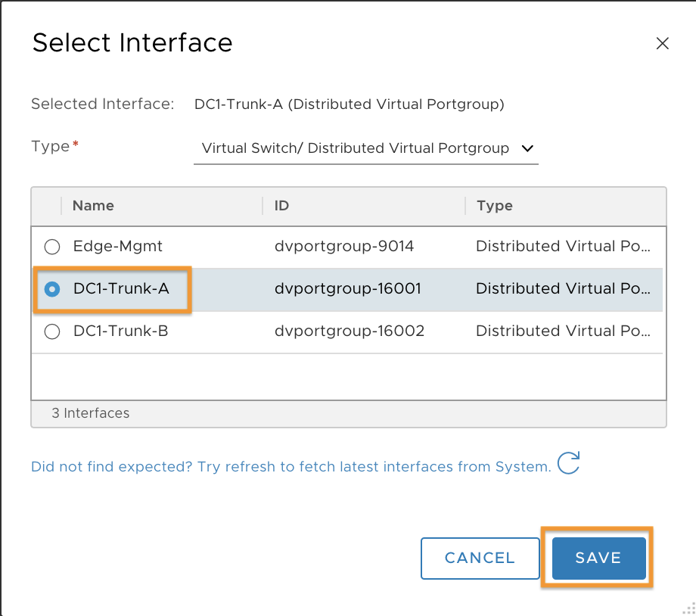Click the ID column header
This screenshot has width=696, height=616.
[280, 206]
